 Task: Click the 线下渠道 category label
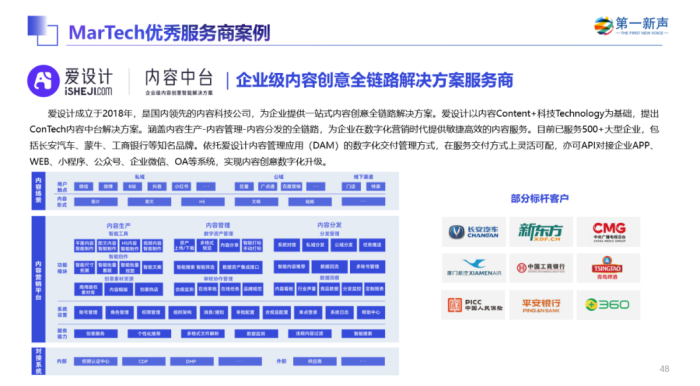click(363, 177)
